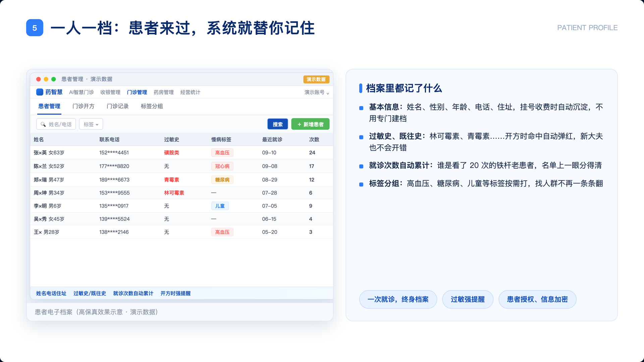Click the 过敏史 column header

pos(171,139)
